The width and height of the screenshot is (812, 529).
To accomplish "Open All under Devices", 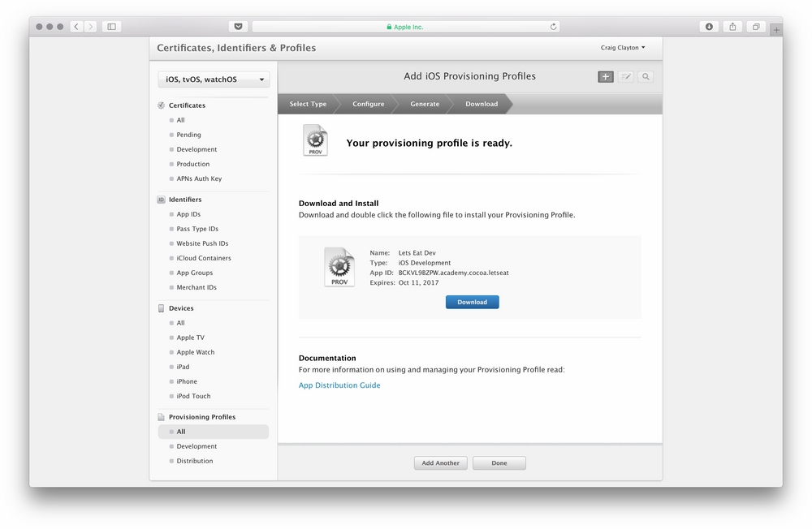I will 181,323.
